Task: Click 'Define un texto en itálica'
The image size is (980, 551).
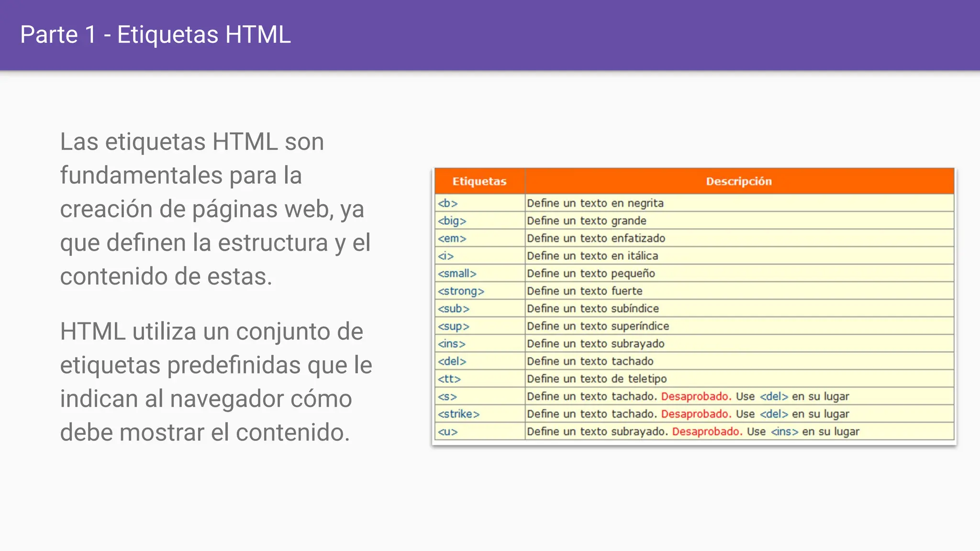Action: [x=592, y=256]
